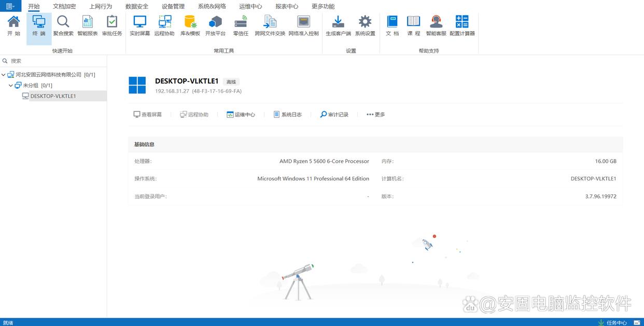Click the 离线 offline status badge

pos(231,82)
